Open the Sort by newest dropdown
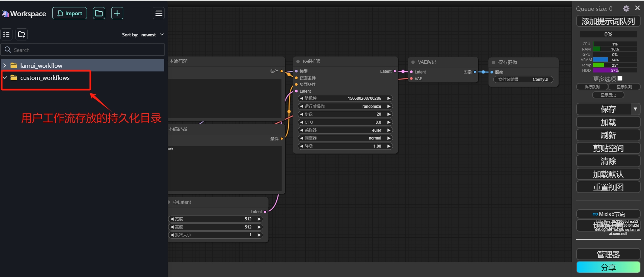Screen dimensions: 644x277 (x=143, y=35)
